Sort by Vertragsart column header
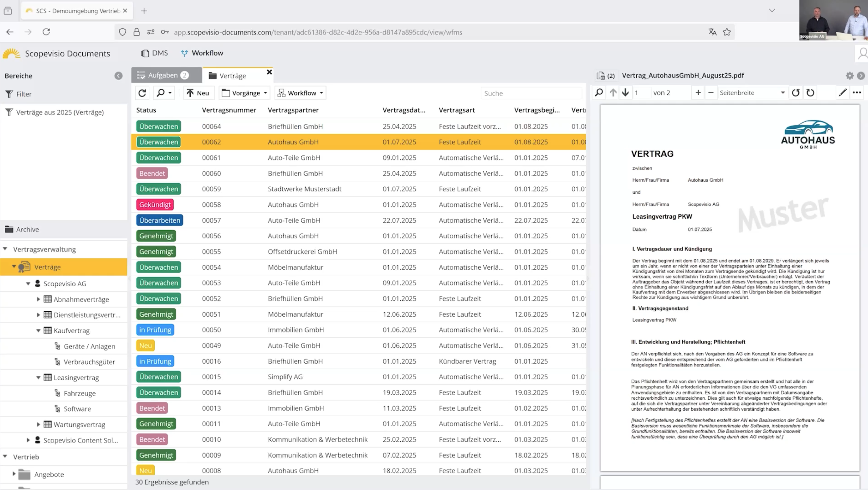 tap(457, 110)
